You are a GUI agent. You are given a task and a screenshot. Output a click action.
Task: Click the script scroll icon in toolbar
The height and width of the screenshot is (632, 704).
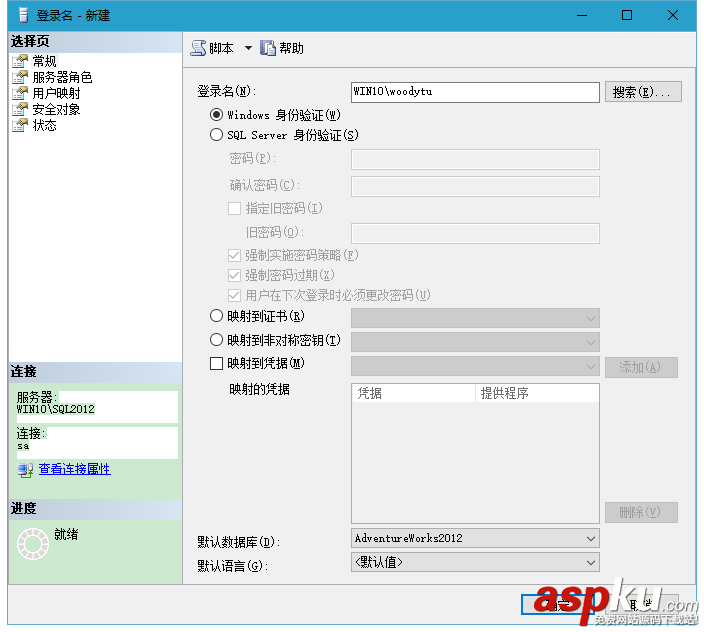pos(198,48)
